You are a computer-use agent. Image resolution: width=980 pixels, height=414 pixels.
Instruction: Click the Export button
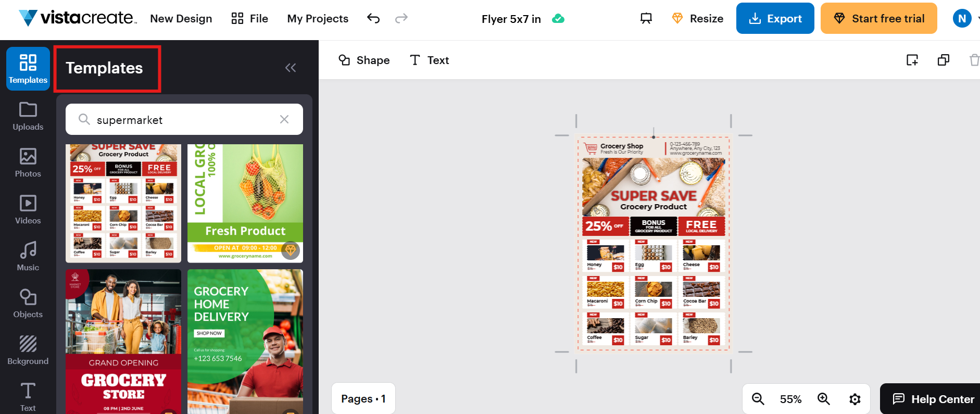pos(775,19)
